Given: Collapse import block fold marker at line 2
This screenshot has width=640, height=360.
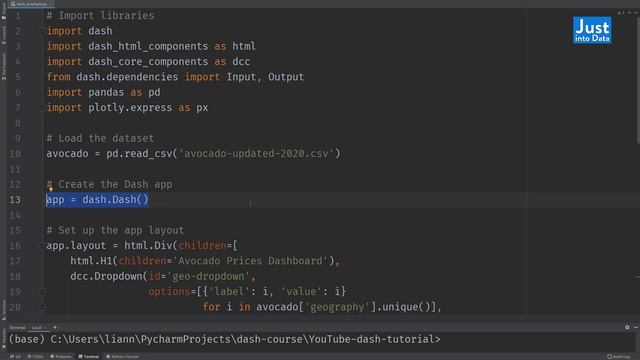Looking at the screenshot, I should (x=42, y=31).
